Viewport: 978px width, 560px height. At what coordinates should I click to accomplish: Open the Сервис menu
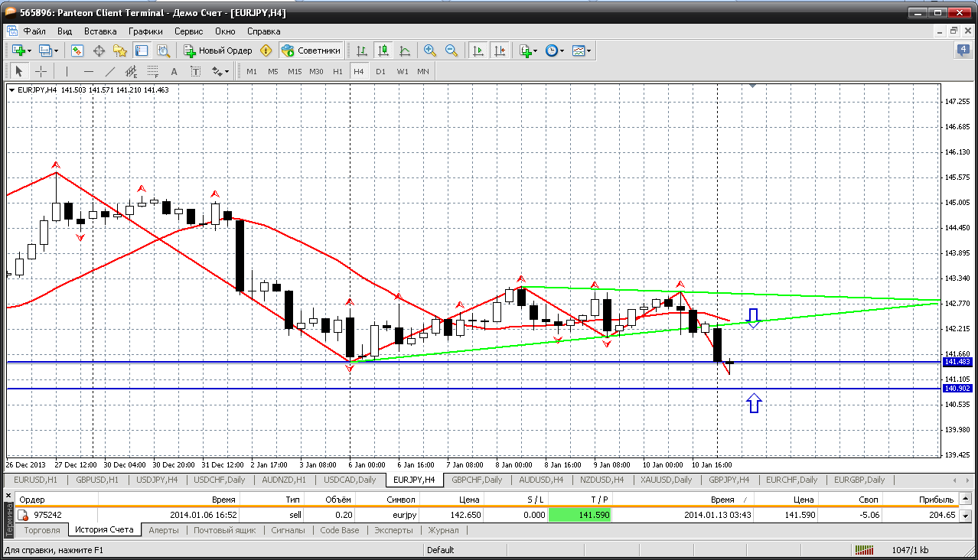click(x=188, y=31)
